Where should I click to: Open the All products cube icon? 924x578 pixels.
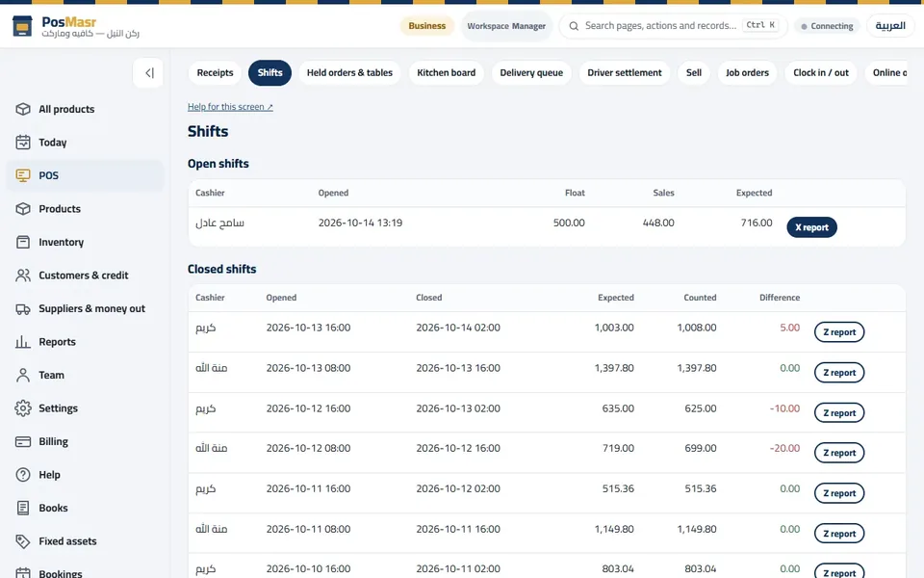pyautogui.click(x=23, y=109)
